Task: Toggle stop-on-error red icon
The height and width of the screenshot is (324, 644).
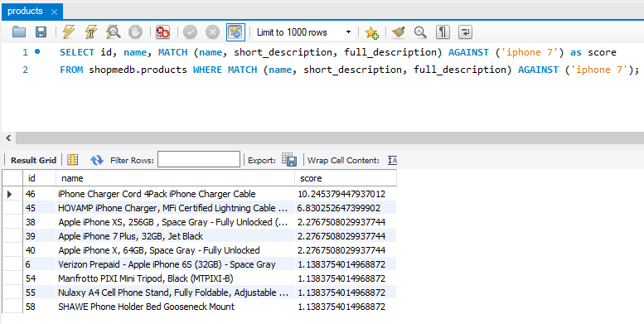Action: coord(162,32)
